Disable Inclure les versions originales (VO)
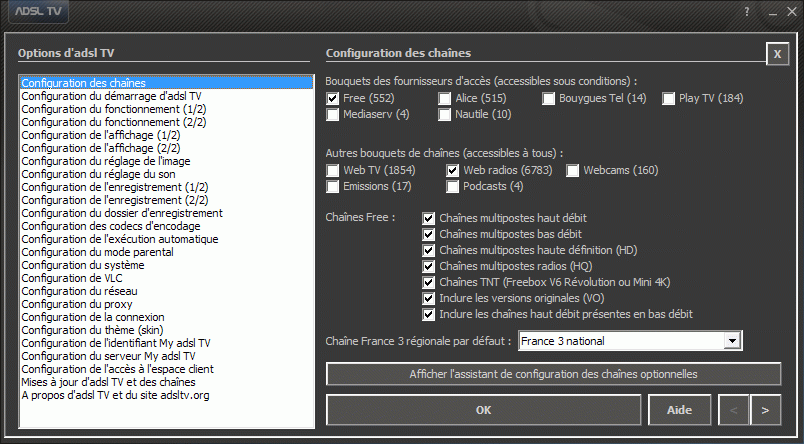Image resolution: width=804 pixels, height=444 pixels. click(x=429, y=298)
